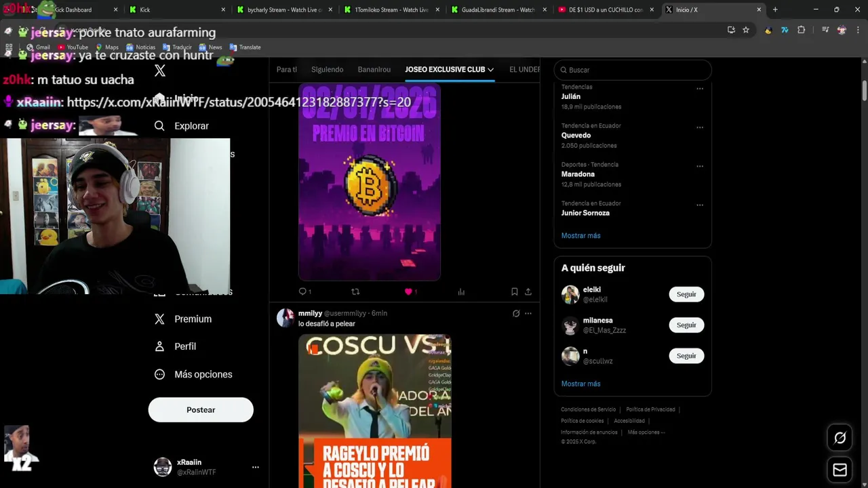The height and width of the screenshot is (488, 868).
Task: Open the Accesibilidad footer link
Action: coord(629,421)
